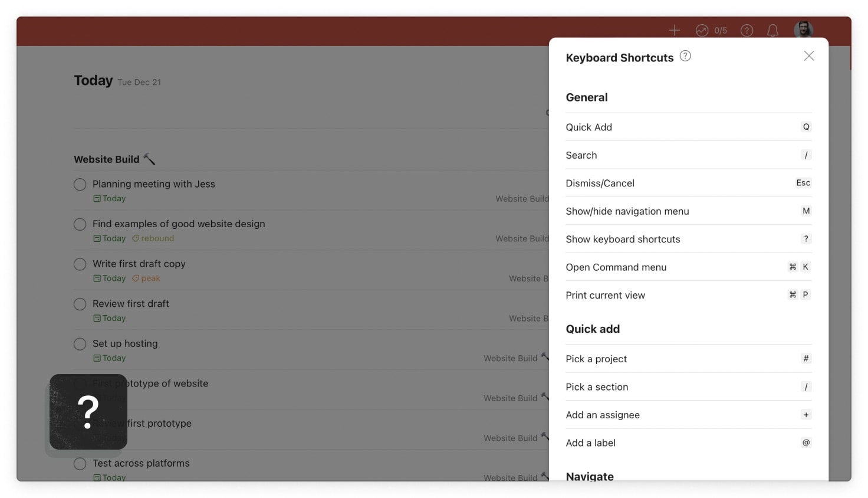The image size is (868, 498).
Task: Open the profile avatar menu
Action: (804, 30)
